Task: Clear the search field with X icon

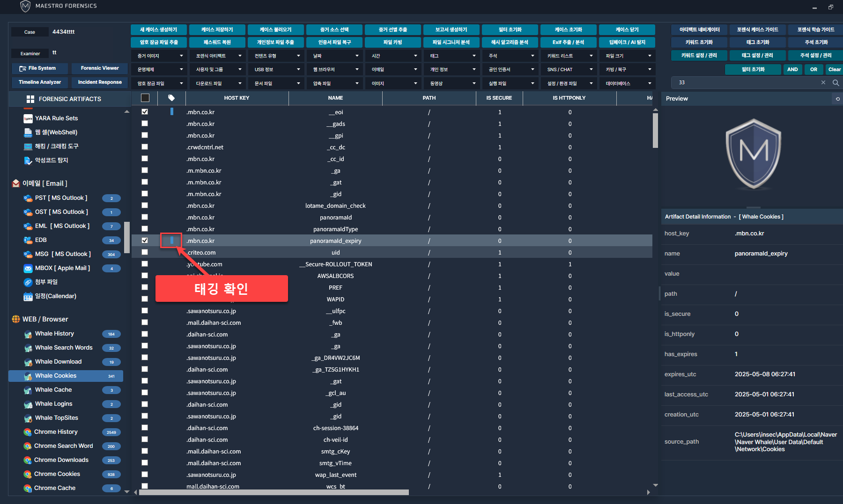Action: click(x=823, y=83)
